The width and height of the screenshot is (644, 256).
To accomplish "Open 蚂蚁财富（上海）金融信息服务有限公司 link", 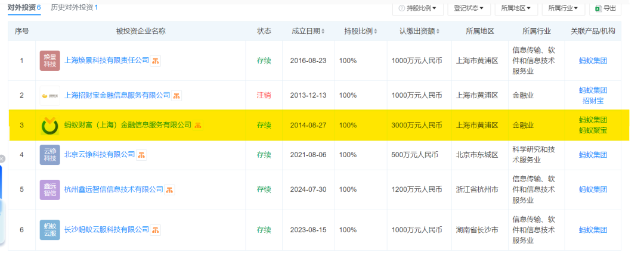I will pos(128,125).
